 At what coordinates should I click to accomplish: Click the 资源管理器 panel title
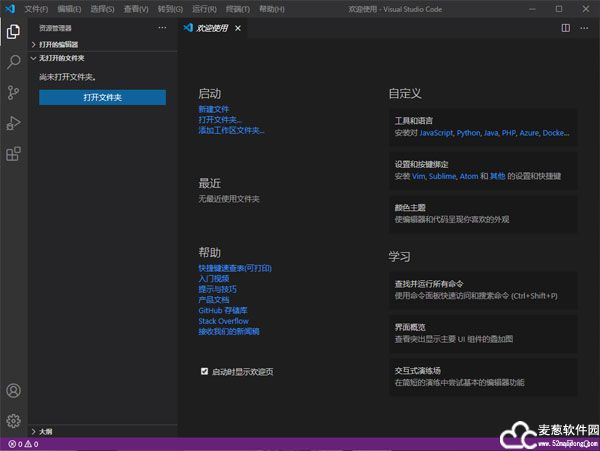click(55, 28)
